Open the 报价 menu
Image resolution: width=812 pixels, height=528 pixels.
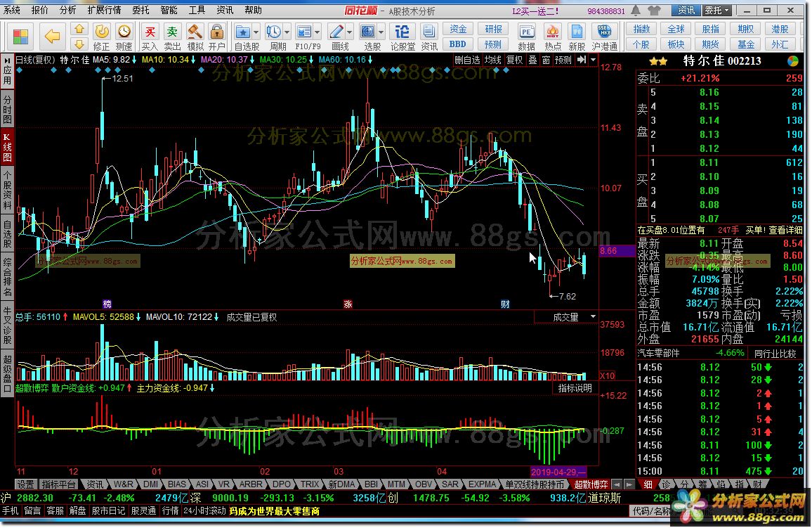point(40,11)
